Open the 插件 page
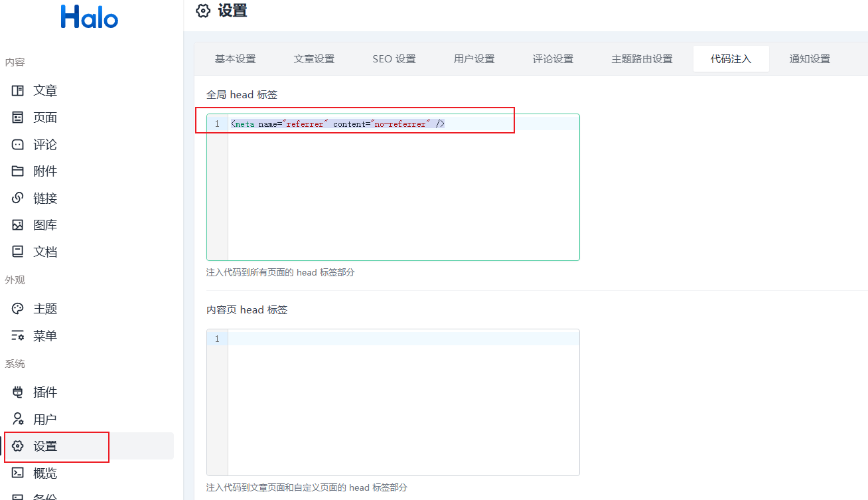Image resolution: width=868 pixels, height=500 pixels. coord(45,392)
